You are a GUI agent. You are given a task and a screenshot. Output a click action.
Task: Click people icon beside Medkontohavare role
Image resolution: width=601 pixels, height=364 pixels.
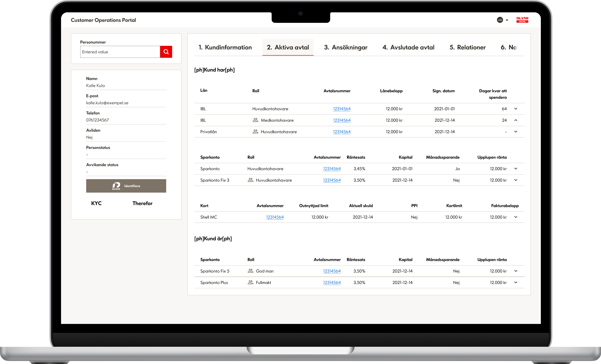coord(255,120)
